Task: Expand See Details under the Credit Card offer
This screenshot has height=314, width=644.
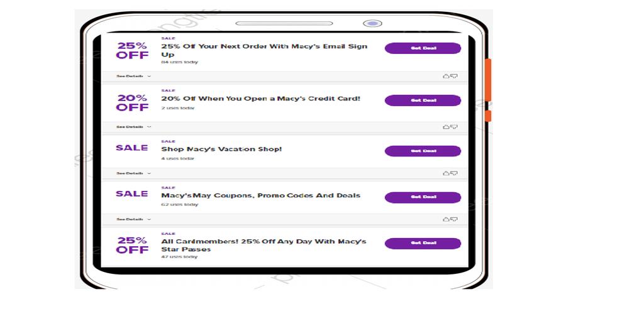Action: point(133,127)
